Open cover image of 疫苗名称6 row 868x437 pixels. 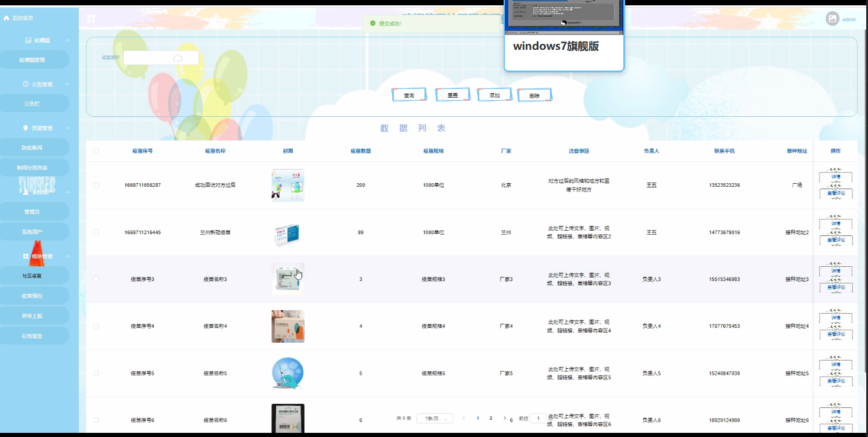tap(288, 419)
